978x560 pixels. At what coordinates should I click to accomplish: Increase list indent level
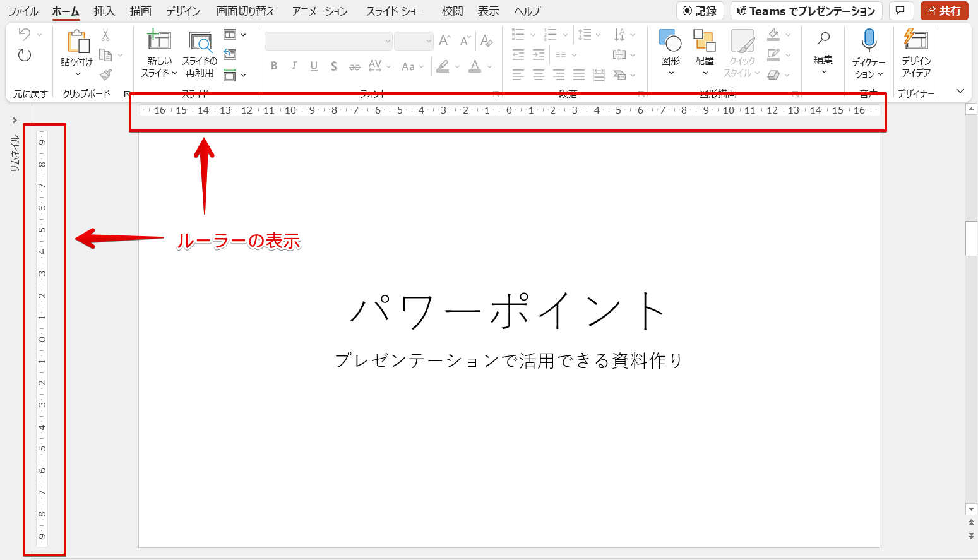[x=539, y=54]
